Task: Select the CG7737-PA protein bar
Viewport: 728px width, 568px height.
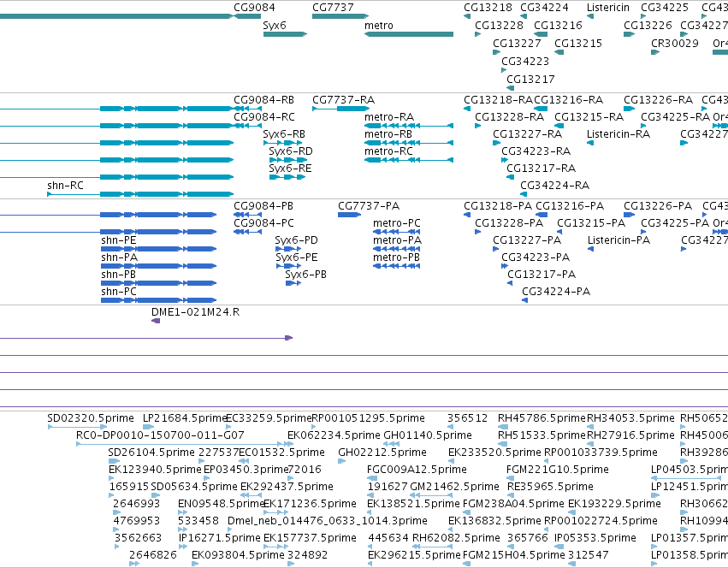Action: coord(349,215)
